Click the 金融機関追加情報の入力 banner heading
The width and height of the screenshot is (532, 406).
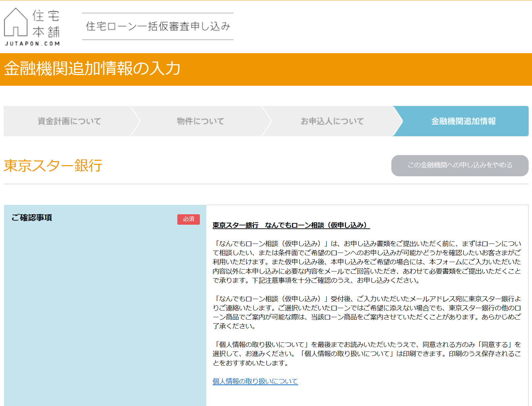pos(92,69)
